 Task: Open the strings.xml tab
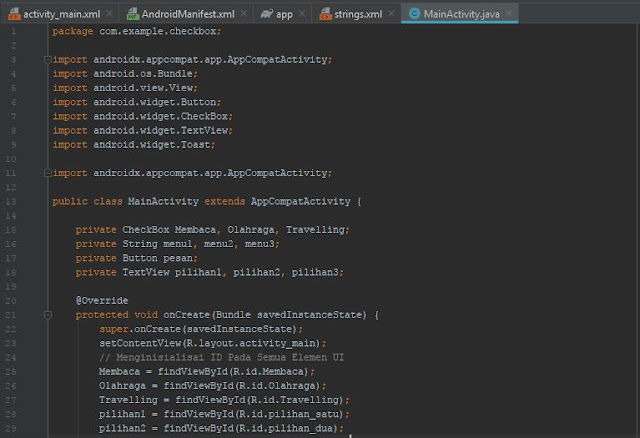(x=358, y=14)
